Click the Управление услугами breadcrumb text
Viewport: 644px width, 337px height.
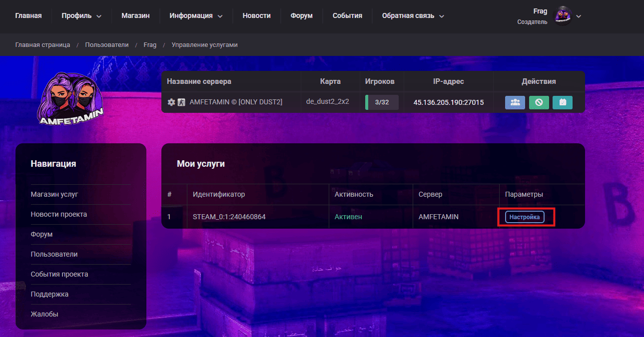(204, 45)
